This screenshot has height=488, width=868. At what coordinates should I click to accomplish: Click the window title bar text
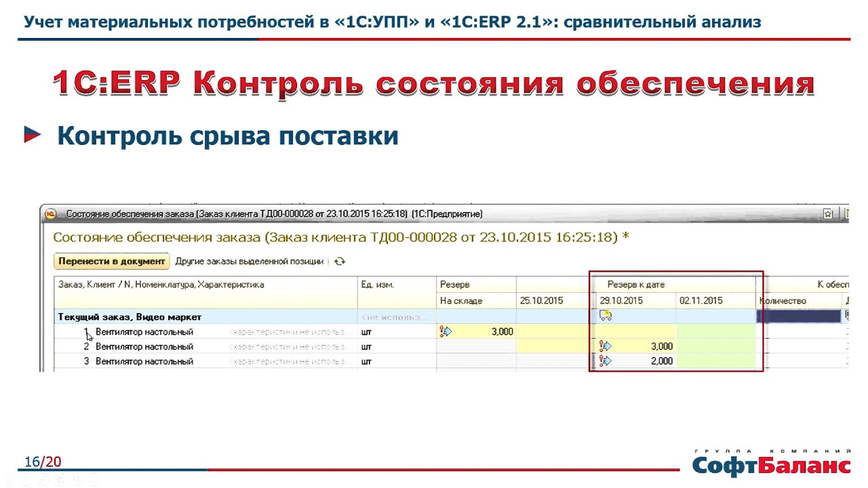[x=274, y=214]
